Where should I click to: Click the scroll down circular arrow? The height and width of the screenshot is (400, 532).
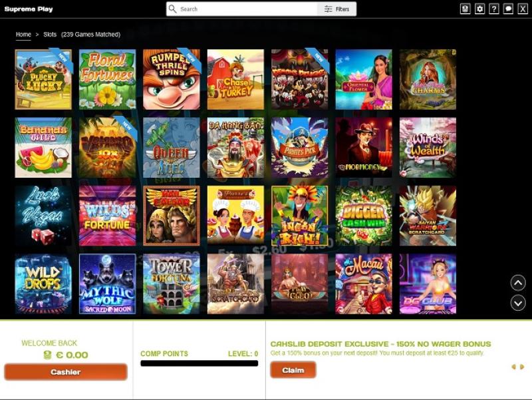(x=518, y=303)
